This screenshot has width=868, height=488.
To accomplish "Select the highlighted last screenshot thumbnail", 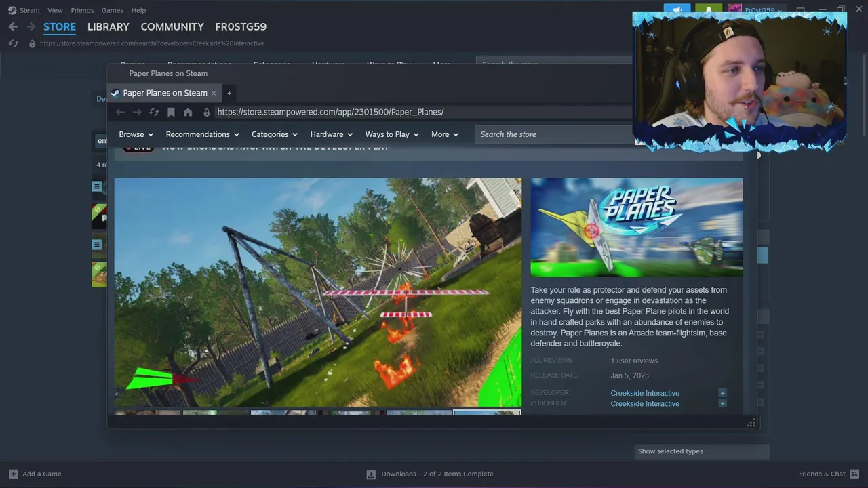I will point(487,412).
